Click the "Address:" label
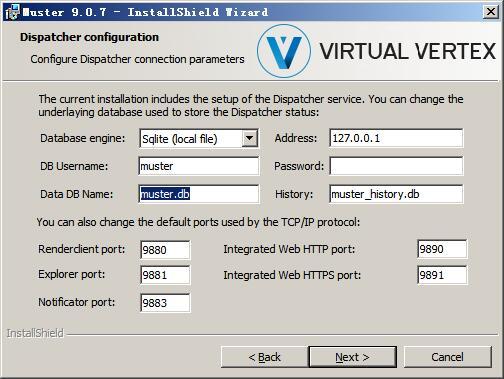504x379 pixels. click(x=296, y=138)
